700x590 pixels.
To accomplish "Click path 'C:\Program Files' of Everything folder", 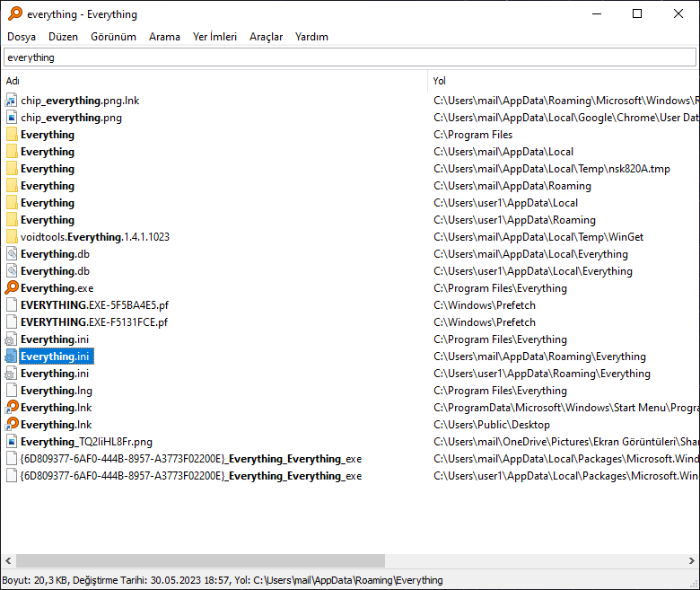I will point(473,135).
